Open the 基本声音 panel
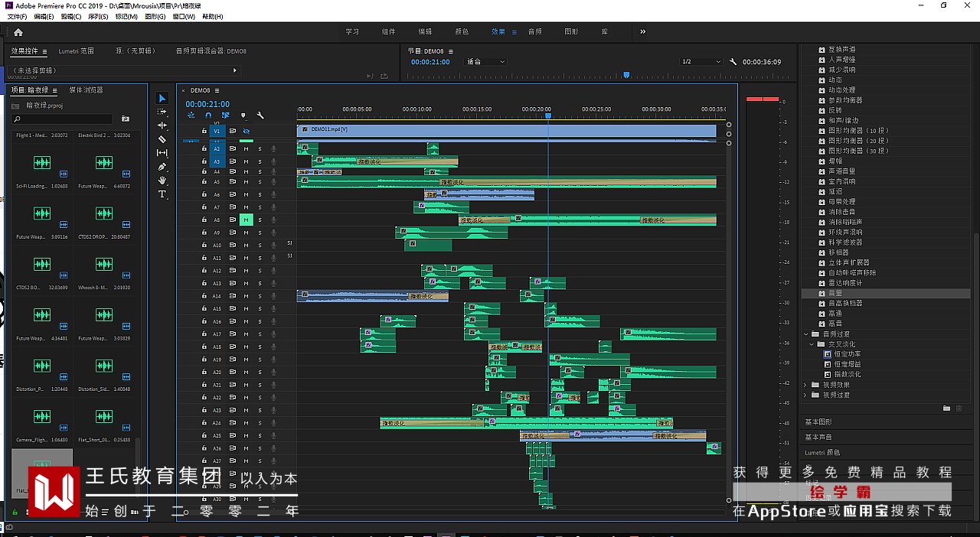980x537 pixels. click(x=818, y=437)
